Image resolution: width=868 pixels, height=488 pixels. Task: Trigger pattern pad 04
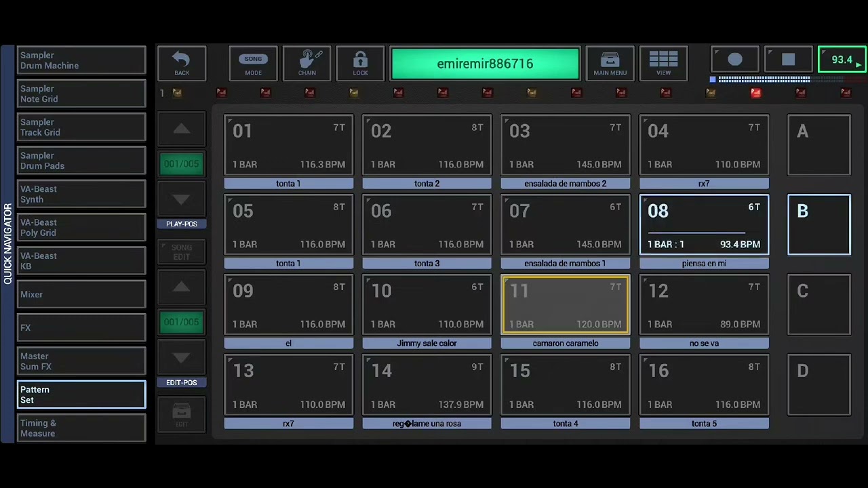(x=704, y=145)
